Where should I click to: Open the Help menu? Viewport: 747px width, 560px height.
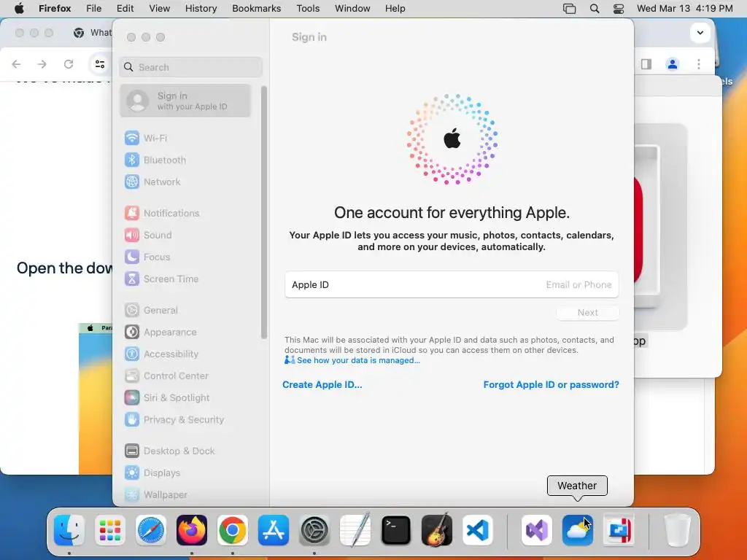pos(395,9)
